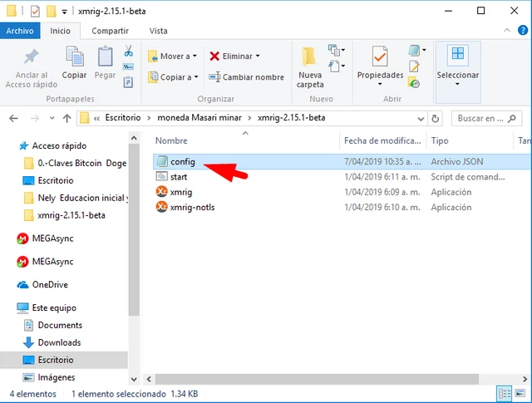This screenshot has width=532, height=403.
Task: Open the easy access icon dropdown
Action: 337,66
